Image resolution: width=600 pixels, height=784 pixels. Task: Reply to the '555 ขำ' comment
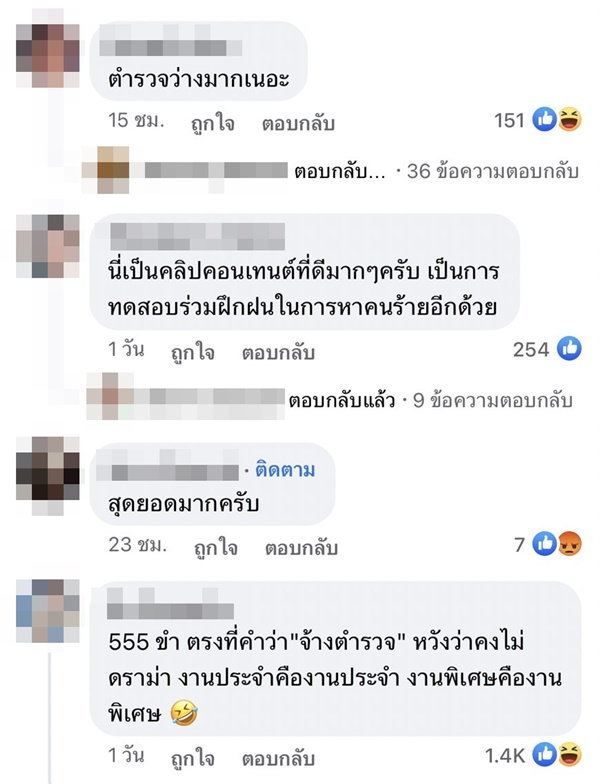pyautogui.click(x=278, y=758)
